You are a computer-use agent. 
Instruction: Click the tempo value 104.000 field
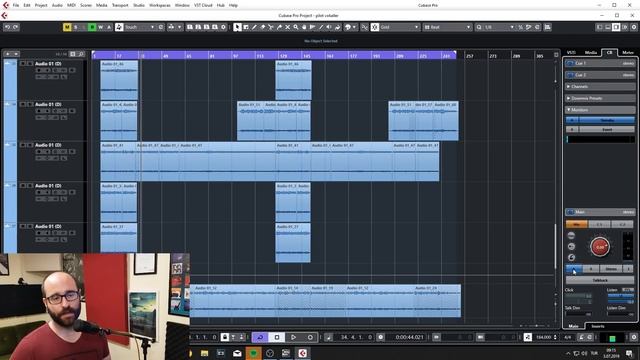tap(543, 337)
